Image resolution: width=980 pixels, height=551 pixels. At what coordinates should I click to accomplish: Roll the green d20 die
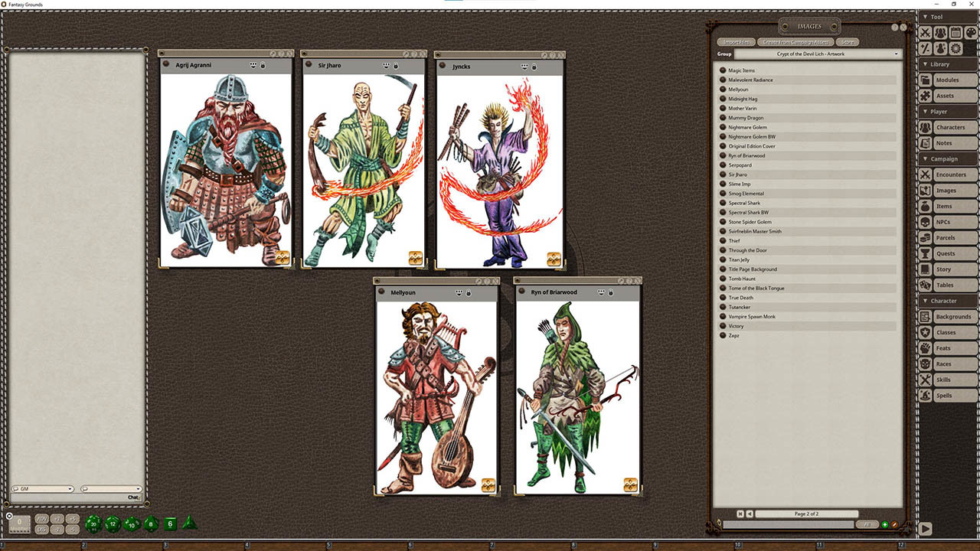(x=93, y=524)
